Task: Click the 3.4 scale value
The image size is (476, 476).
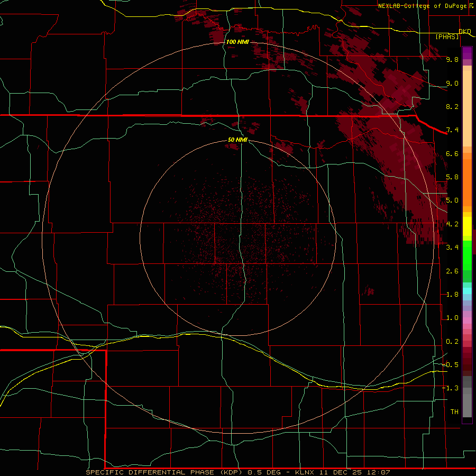Action: click(x=452, y=248)
